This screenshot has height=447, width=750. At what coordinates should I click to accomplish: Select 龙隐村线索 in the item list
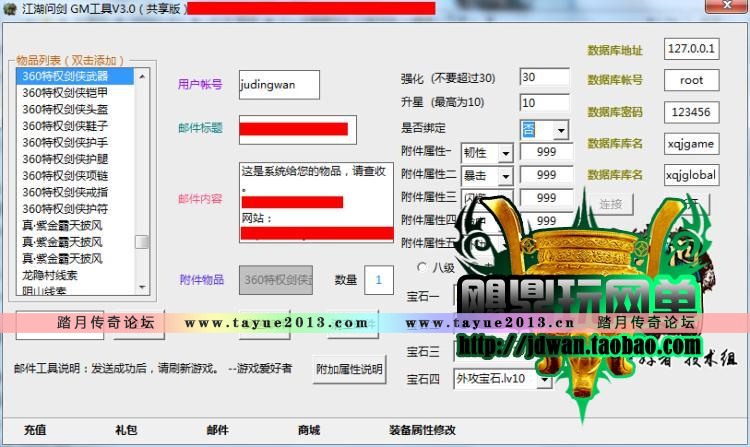75,275
